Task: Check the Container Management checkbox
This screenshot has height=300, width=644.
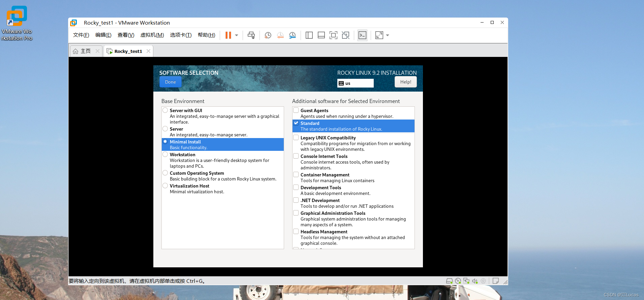Action: [x=296, y=174]
